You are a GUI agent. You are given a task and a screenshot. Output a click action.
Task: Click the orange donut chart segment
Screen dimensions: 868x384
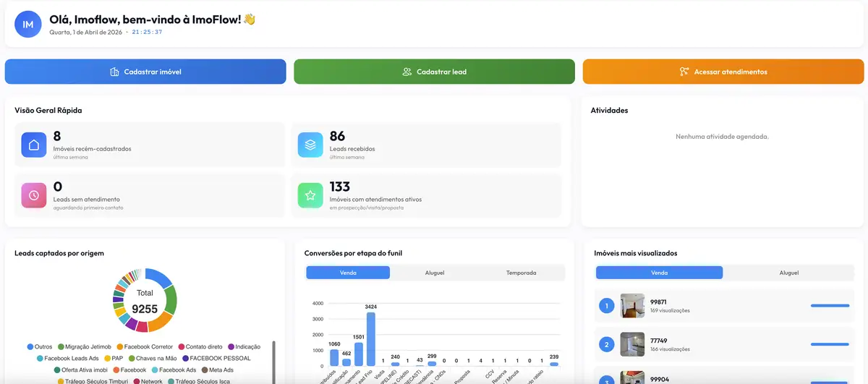[x=160, y=321]
